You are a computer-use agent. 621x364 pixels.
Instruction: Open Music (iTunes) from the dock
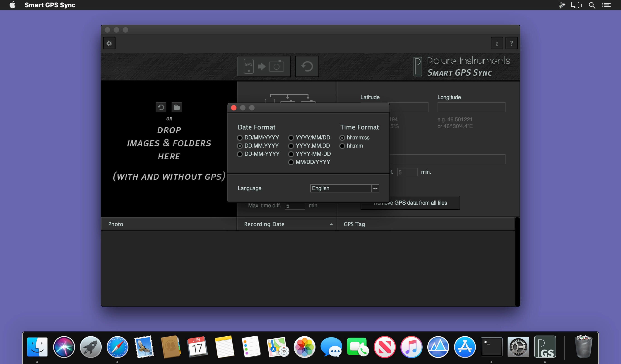point(411,347)
